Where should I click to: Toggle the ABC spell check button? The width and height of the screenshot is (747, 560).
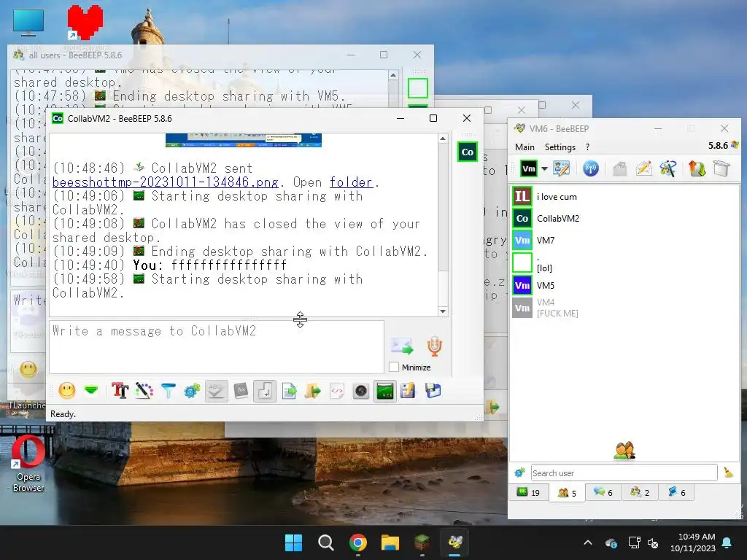point(216,391)
